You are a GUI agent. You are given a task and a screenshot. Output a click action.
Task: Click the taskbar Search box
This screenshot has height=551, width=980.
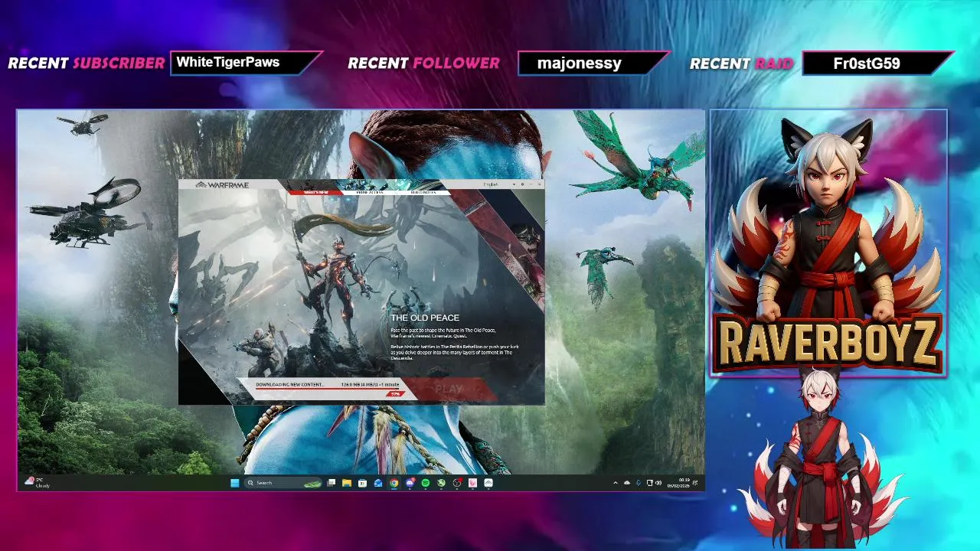283,483
